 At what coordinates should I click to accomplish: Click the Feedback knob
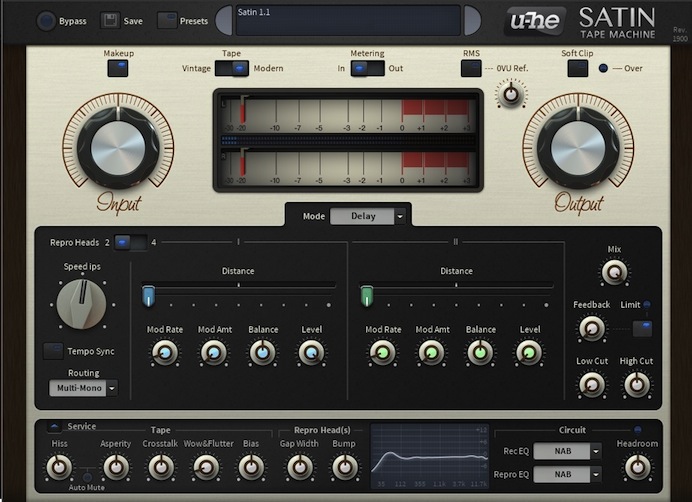(x=592, y=328)
